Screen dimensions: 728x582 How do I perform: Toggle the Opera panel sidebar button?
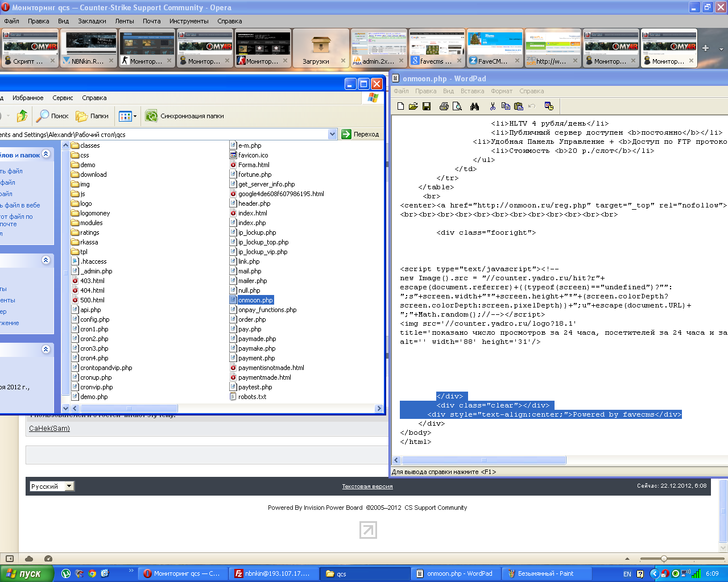coord(10,559)
